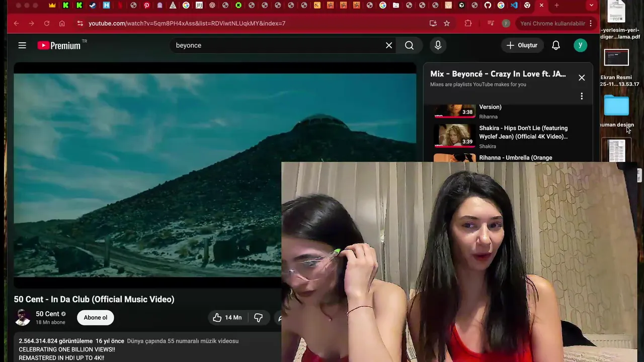Image resolution: width=644 pixels, height=362 pixels.
Task: Open Chrome media controls icon
Action: [x=491, y=23]
